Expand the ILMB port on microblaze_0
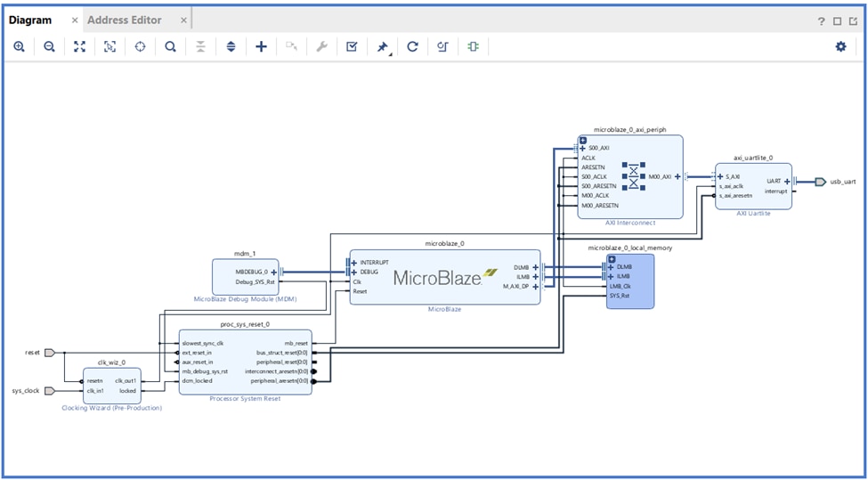This screenshot has width=868, height=480. [x=535, y=276]
